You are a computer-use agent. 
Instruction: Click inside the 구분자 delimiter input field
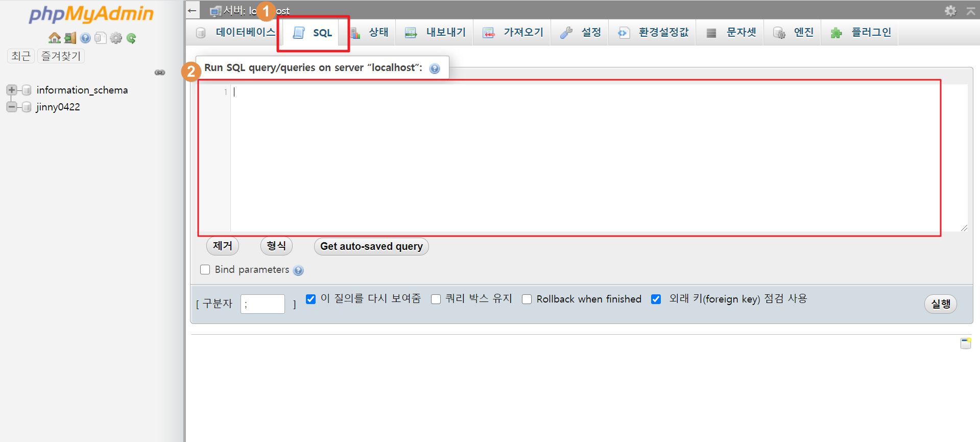262,304
